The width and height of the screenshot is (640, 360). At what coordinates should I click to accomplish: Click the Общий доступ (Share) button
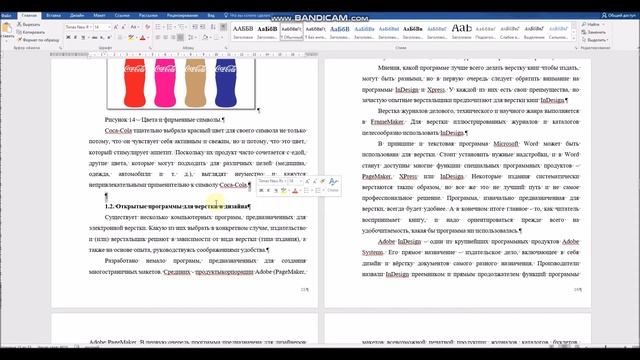point(619,16)
